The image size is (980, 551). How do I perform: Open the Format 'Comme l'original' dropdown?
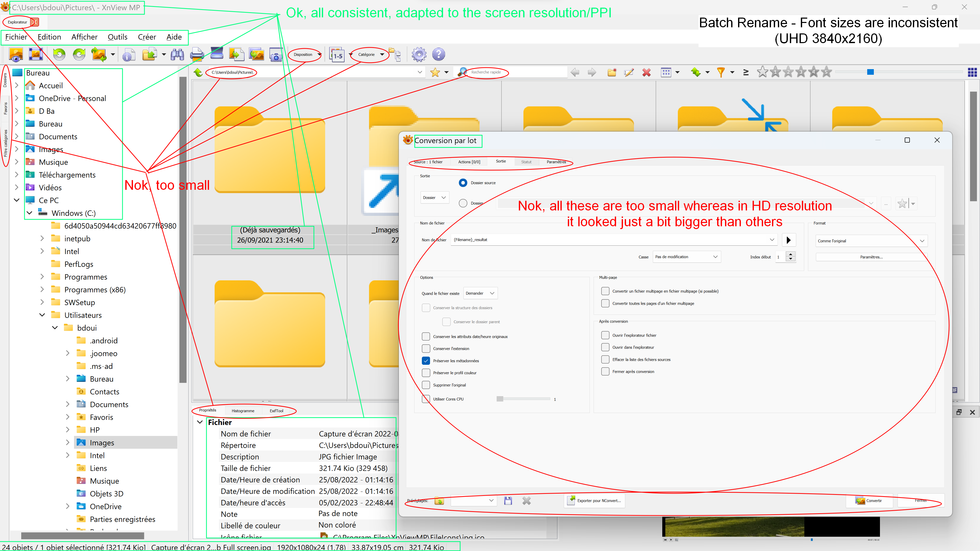point(871,241)
